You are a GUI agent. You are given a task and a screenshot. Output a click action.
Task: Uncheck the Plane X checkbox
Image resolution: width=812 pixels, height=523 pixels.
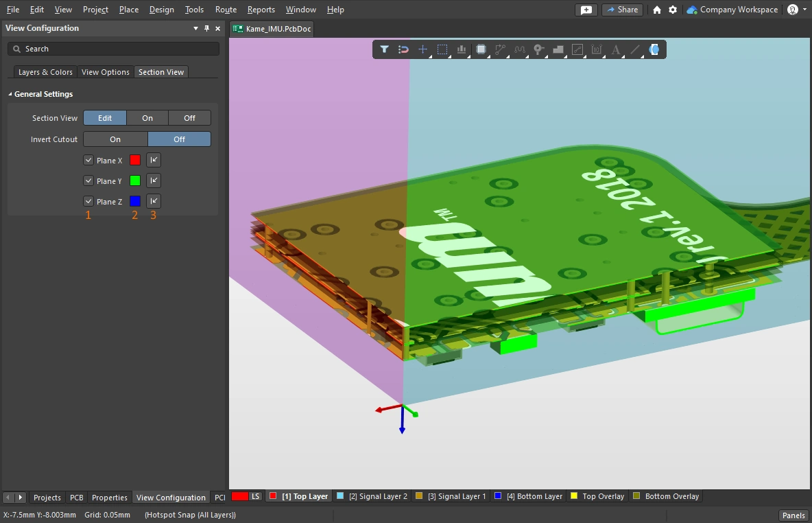[x=88, y=160]
